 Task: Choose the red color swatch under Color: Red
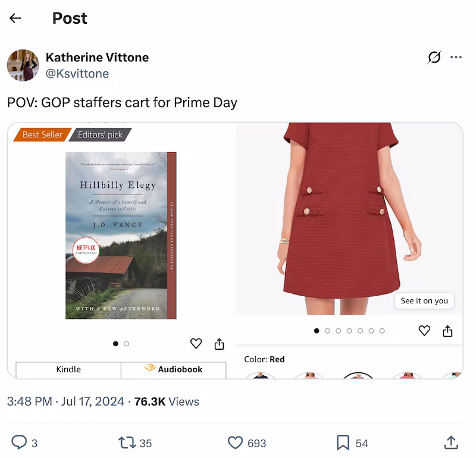(x=358, y=378)
